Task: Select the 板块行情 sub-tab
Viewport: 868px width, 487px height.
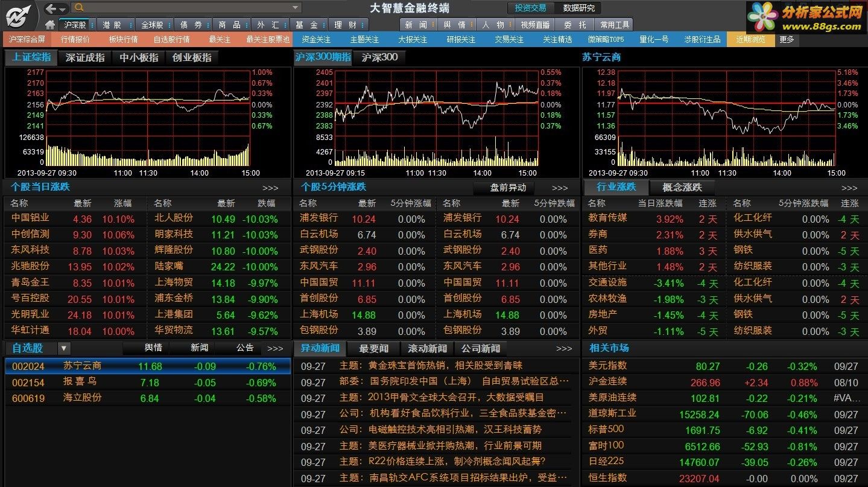Action: tap(124, 39)
